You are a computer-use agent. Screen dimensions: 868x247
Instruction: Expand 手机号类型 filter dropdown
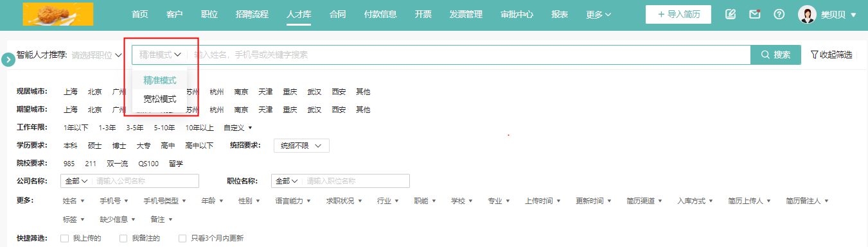[x=164, y=201]
